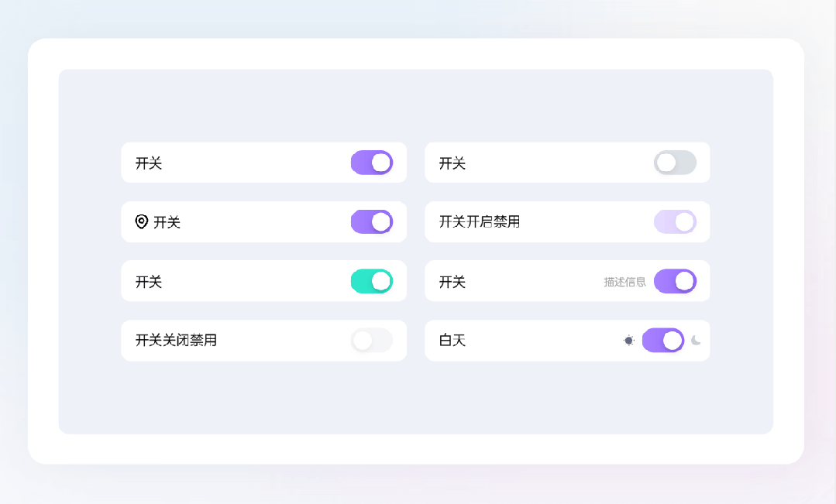836x504 pixels.
Task: Click the 开关 label in the green switch row
Action: tap(149, 282)
